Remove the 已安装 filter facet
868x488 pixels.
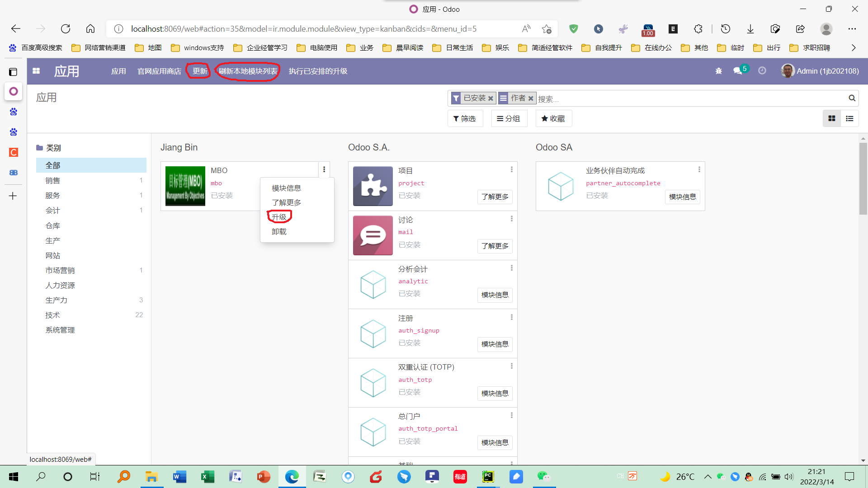(491, 98)
